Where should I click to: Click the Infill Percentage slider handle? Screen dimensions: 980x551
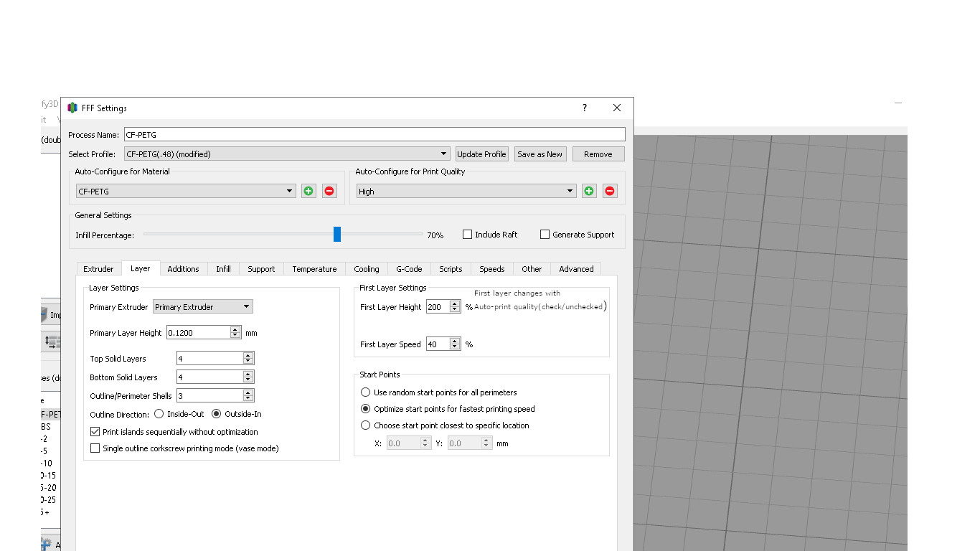point(337,234)
